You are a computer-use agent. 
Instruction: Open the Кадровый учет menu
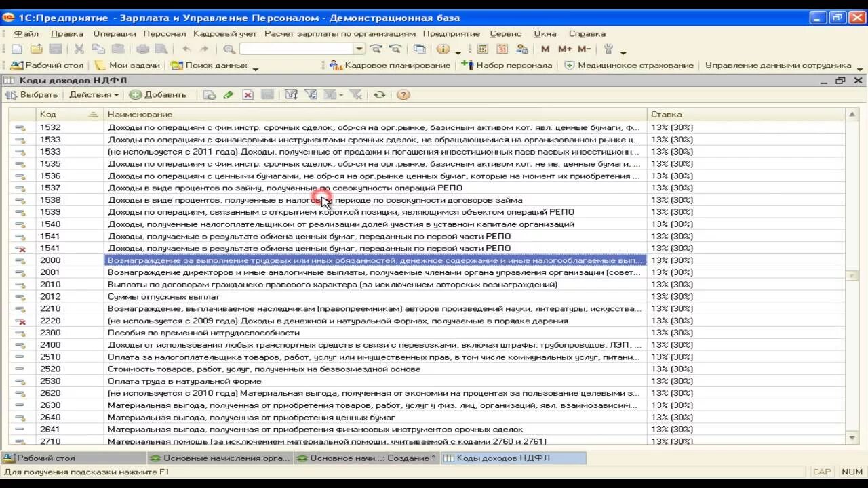225,33
